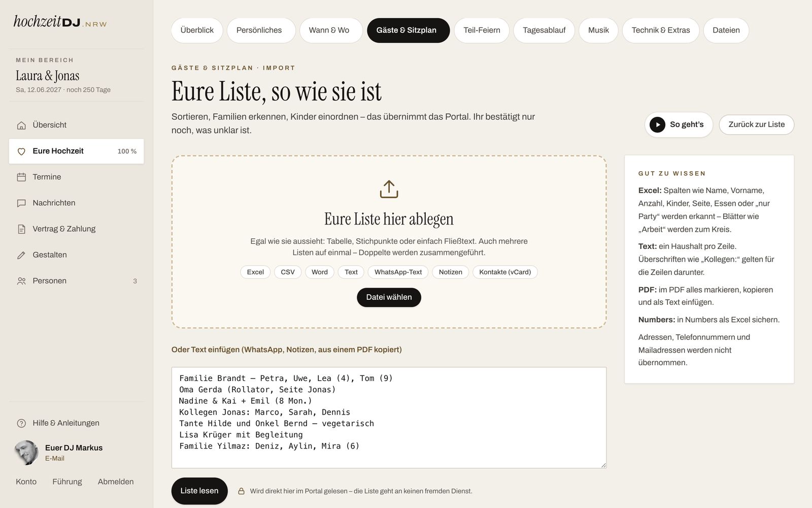Select the Notizen format chip

[x=451, y=272]
